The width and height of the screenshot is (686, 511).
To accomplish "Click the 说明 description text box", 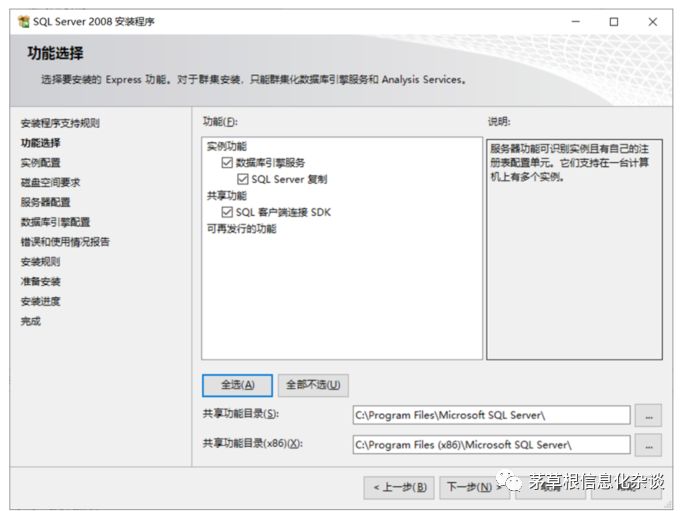I will pyautogui.click(x=574, y=249).
